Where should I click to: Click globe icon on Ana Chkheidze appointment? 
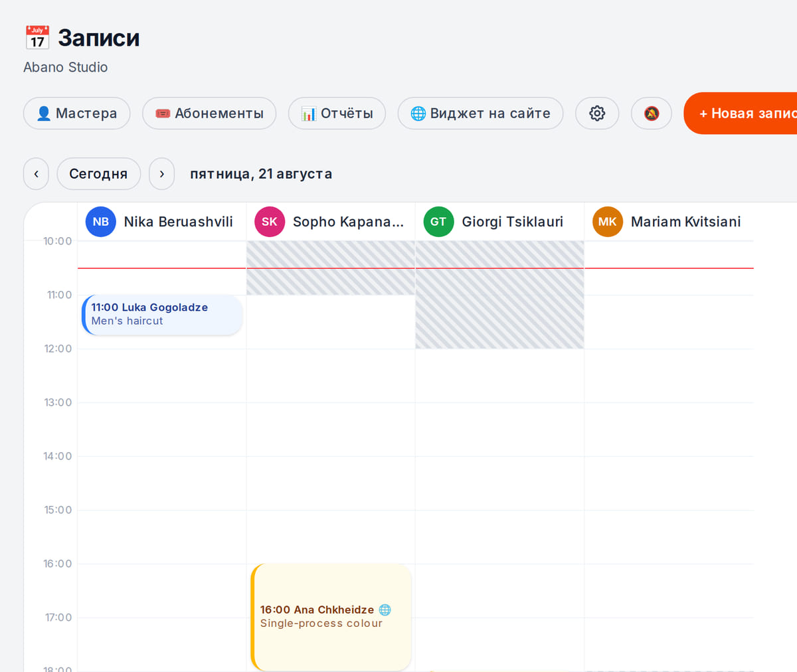[385, 610]
